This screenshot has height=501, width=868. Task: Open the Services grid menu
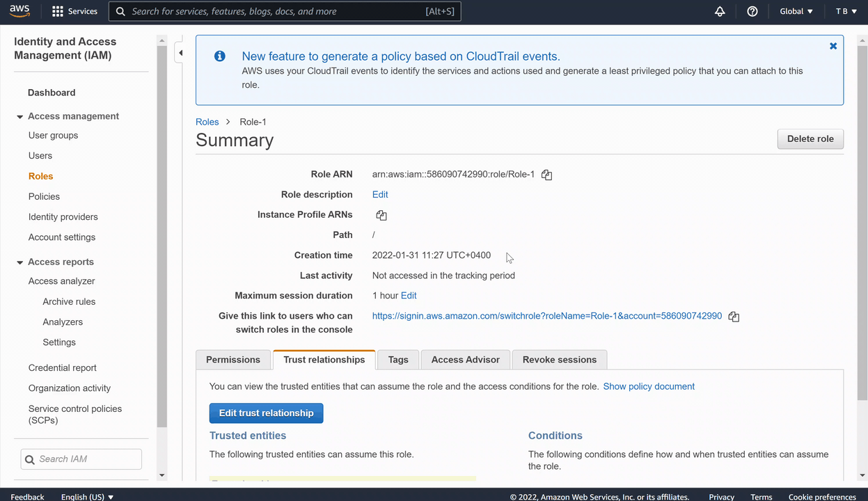pos(74,11)
